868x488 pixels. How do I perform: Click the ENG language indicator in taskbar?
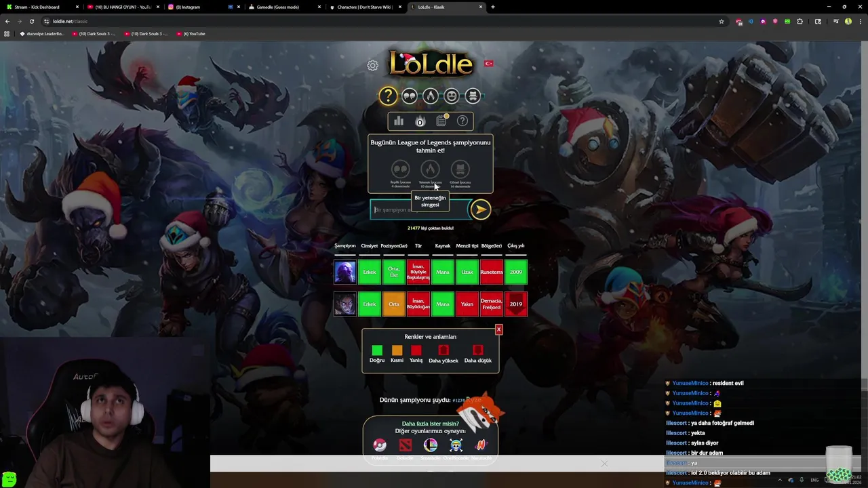pos(814,480)
